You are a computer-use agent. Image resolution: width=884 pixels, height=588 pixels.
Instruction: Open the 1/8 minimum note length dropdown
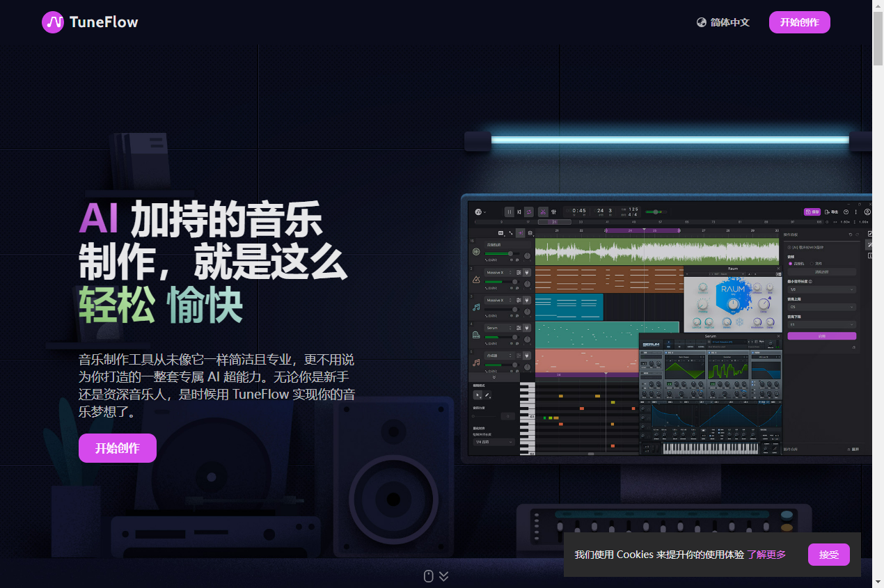tap(822, 289)
